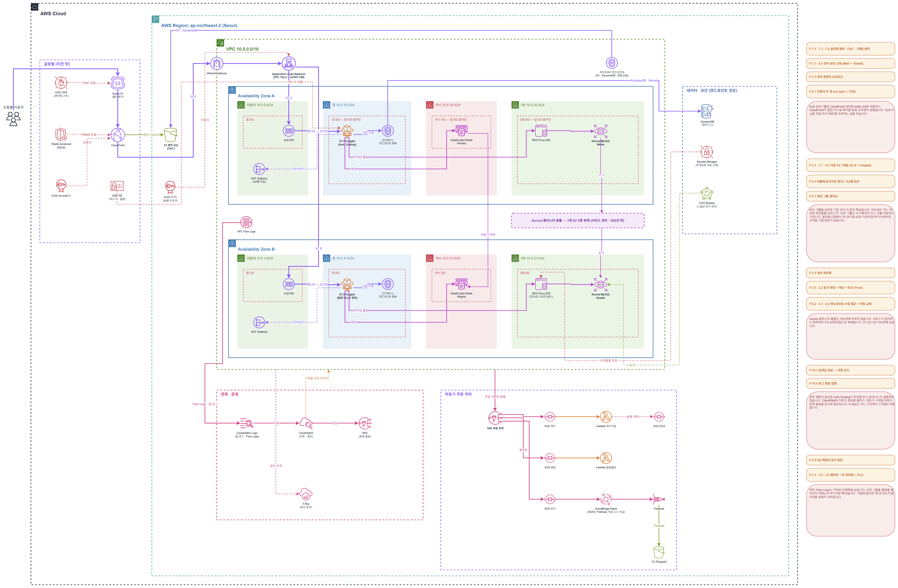
Task: Select the 'AWS Region: ap-northeast-2 (Seoul)' label
Action: pos(199,26)
